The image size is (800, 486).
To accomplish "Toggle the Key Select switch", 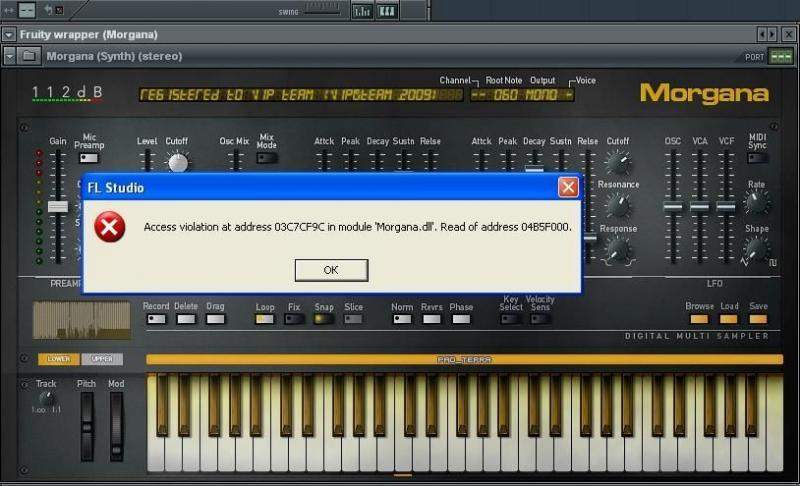I will [511, 319].
